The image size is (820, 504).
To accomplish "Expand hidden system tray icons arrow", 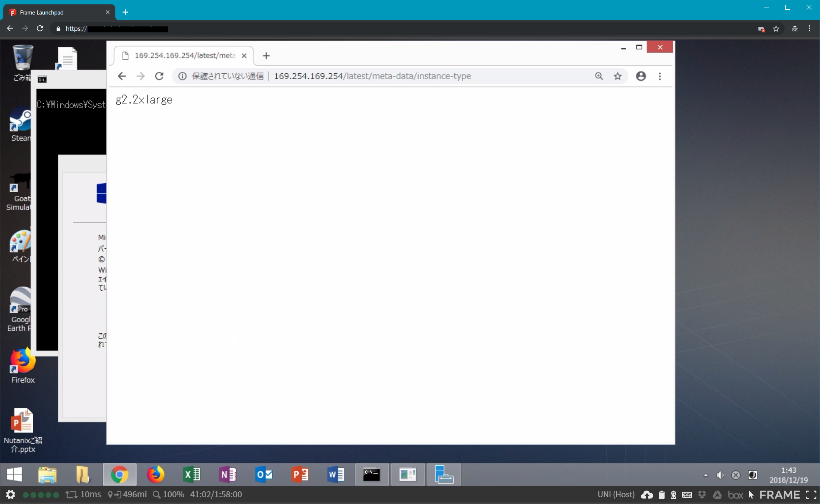I will [705, 475].
